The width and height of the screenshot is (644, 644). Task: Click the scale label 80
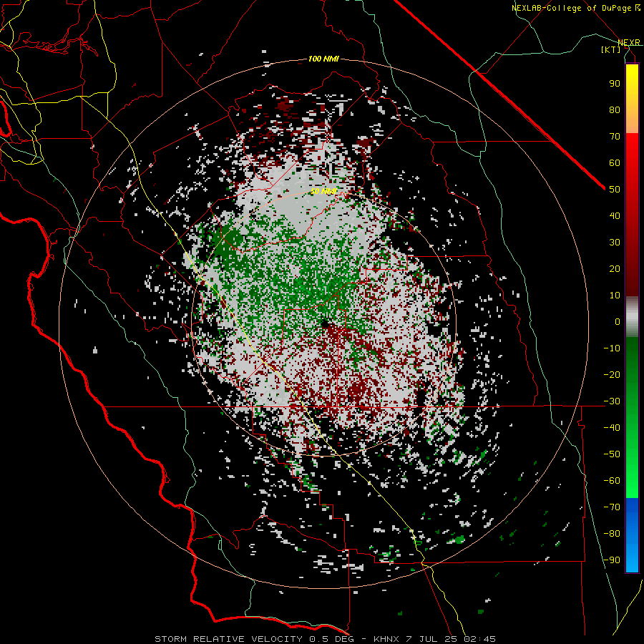pyautogui.click(x=615, y=110)
